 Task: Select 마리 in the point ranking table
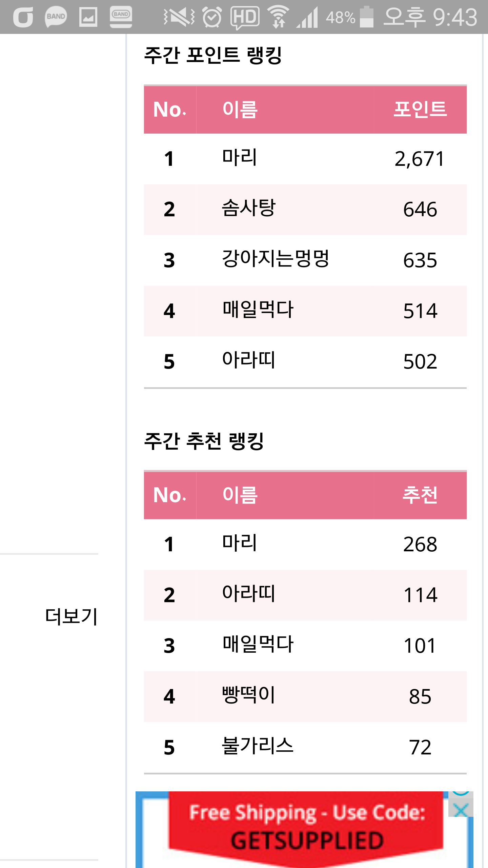pos(240,158)
